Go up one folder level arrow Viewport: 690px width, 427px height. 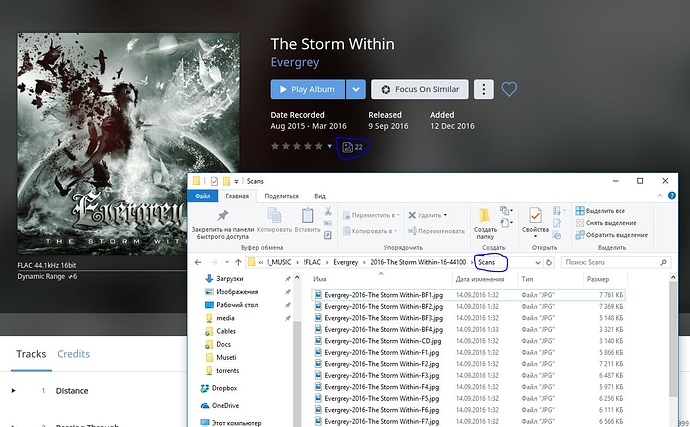(x=238, y=262)
